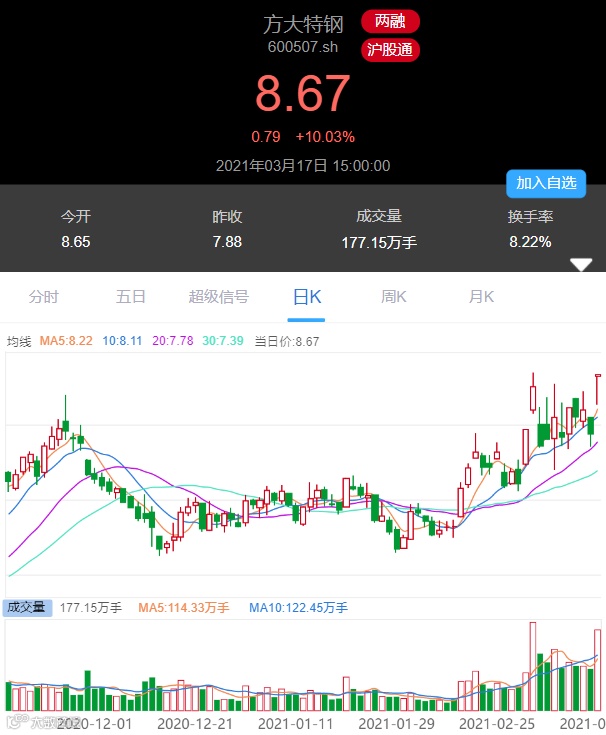Click the 成交量 value 177.15万手 in header
Screen dimensions: 606x735
[379, 242]
